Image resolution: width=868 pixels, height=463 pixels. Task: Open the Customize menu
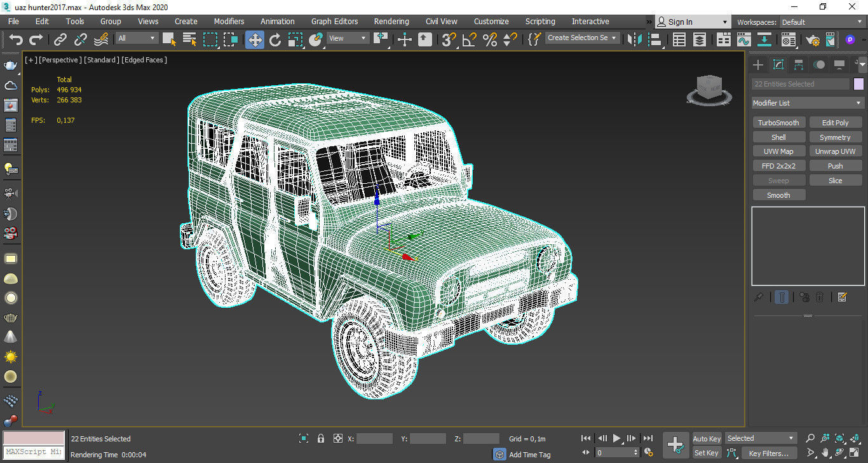[x=491, y=22]
